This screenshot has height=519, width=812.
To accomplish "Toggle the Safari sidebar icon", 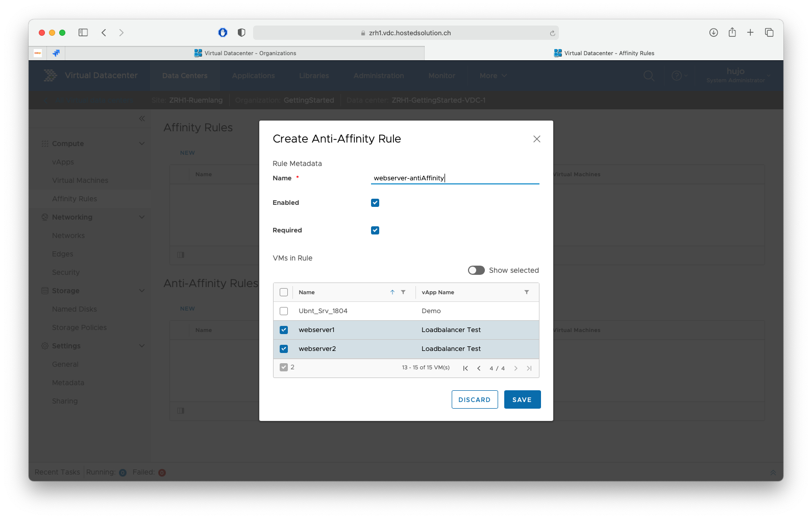I will [x=83, y=33].
